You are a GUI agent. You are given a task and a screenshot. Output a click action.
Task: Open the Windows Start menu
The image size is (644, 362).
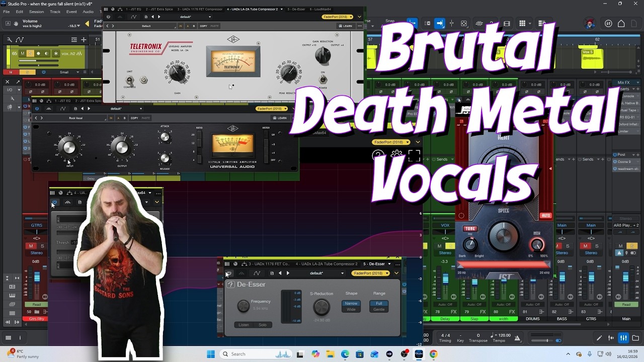click(x=210, y=354)
